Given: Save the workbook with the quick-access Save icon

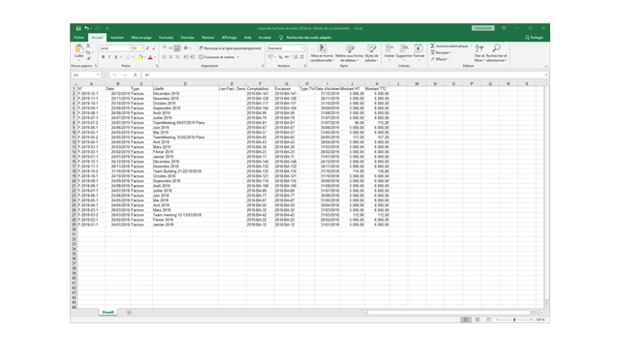Looking at the screenshot, I should (78, 28).
